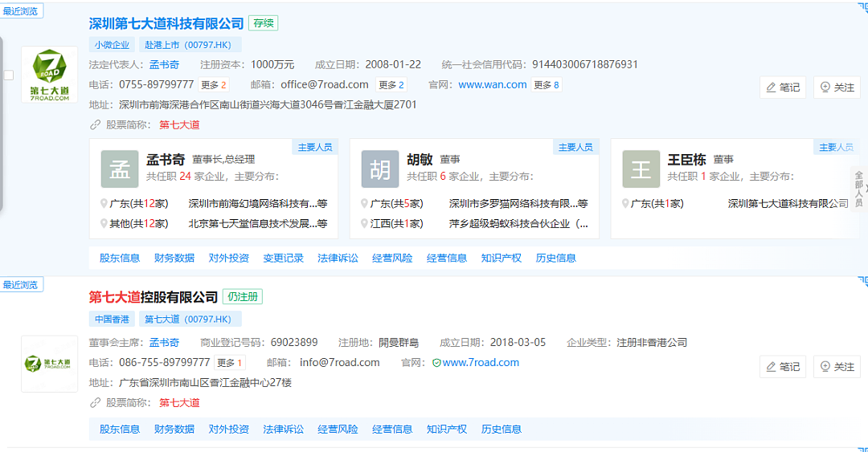Follow 第七大道控股 with 关注

coord(837,367)
